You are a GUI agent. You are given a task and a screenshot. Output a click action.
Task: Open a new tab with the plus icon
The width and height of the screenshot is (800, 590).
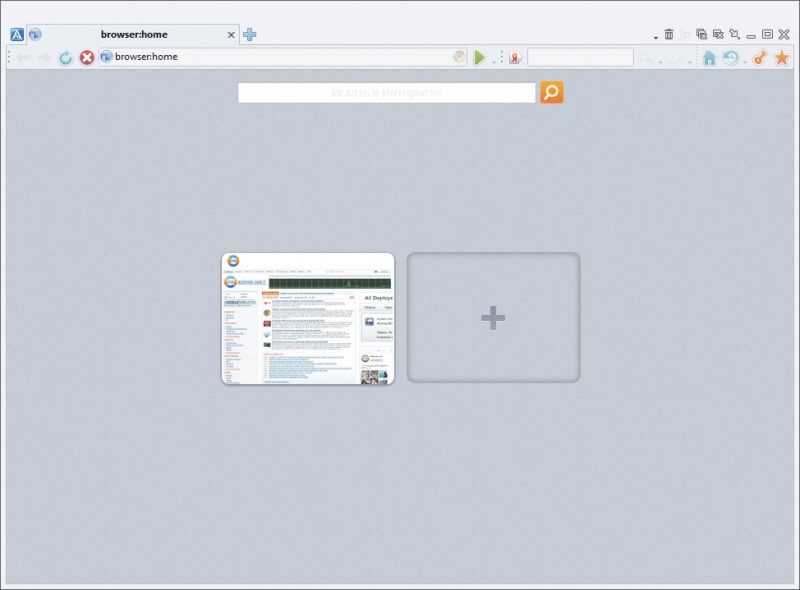tap(249, 35)
